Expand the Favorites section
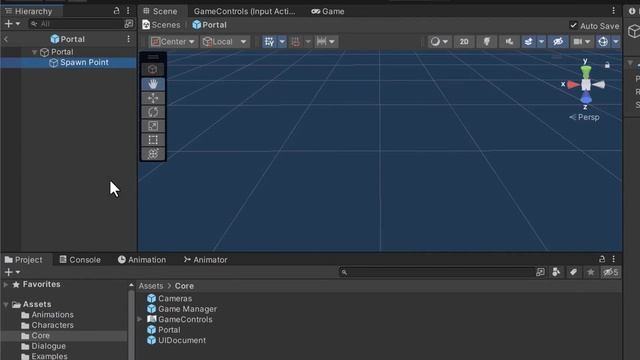 click(x=5, y=284)
